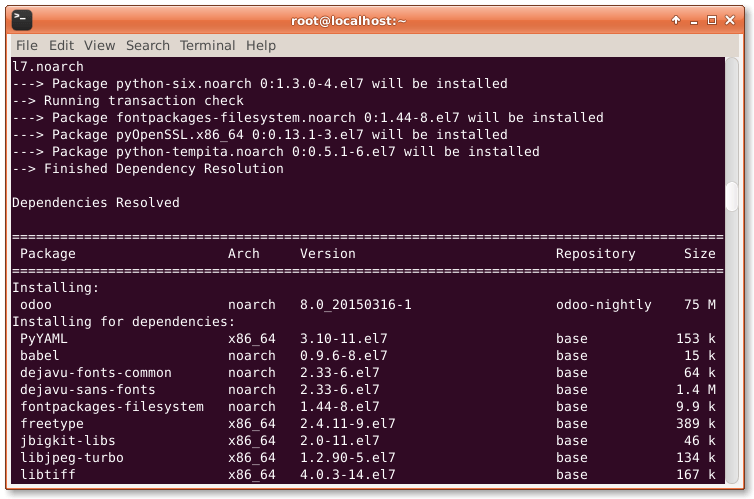Click the Size column header text
Image resolution: width=754 pixels, height=499 pixels.
click(x=700, y=253)
